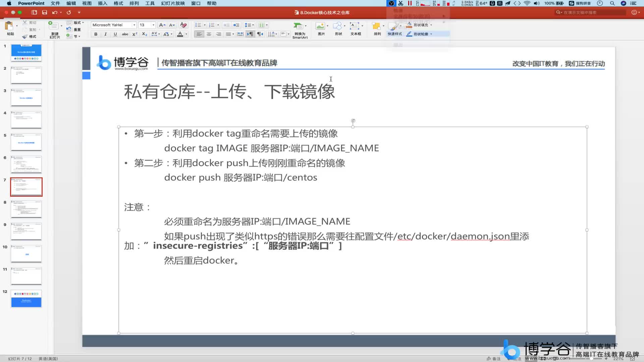644x362 pixels.
Task: Open the 视图 (View) menu
Action: point(87,3)
